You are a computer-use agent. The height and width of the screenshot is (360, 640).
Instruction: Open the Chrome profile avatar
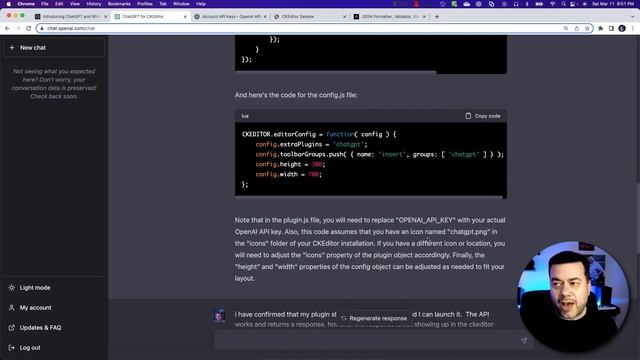click(x=622, y=28)
